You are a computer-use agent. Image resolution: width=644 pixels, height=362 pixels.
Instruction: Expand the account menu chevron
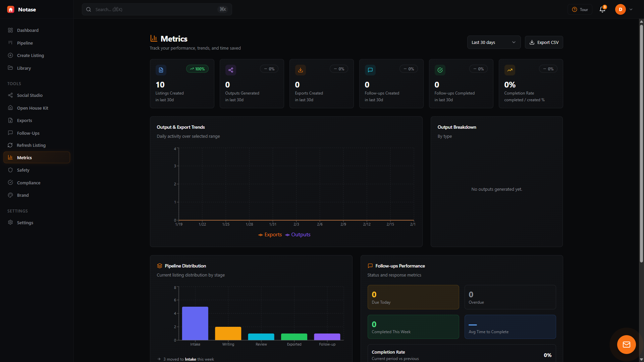point(631,9)
